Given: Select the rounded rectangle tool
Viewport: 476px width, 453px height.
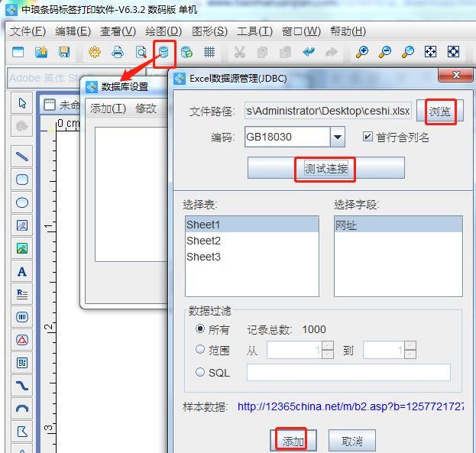Looking at the screenshot, I should click(22, 180).
